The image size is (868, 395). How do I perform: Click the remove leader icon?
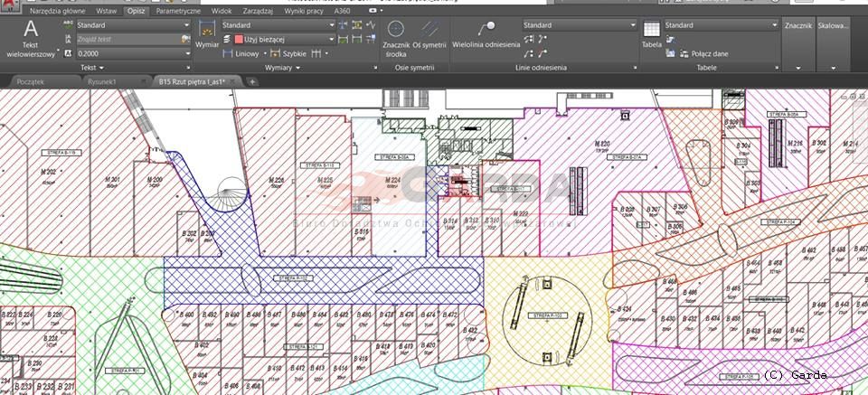coord(542,53)
